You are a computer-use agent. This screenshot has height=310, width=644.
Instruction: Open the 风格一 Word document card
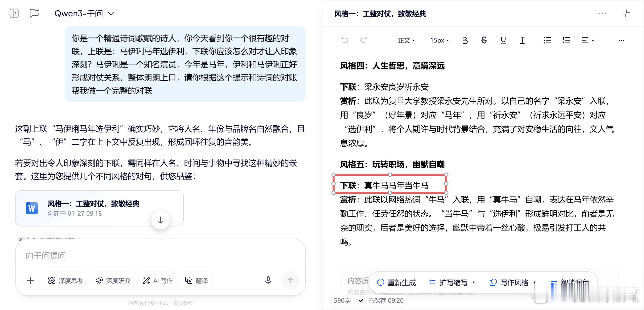coord(99,208)
